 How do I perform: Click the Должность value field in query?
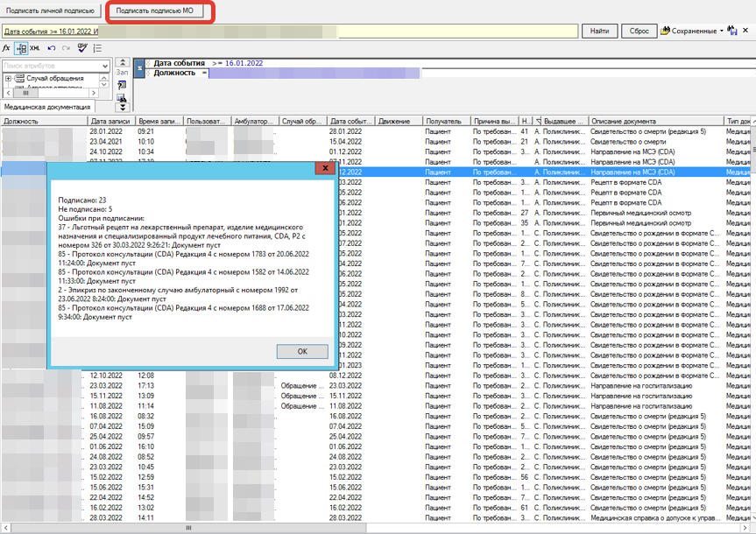pyautogui.click(x=314, y=74)
